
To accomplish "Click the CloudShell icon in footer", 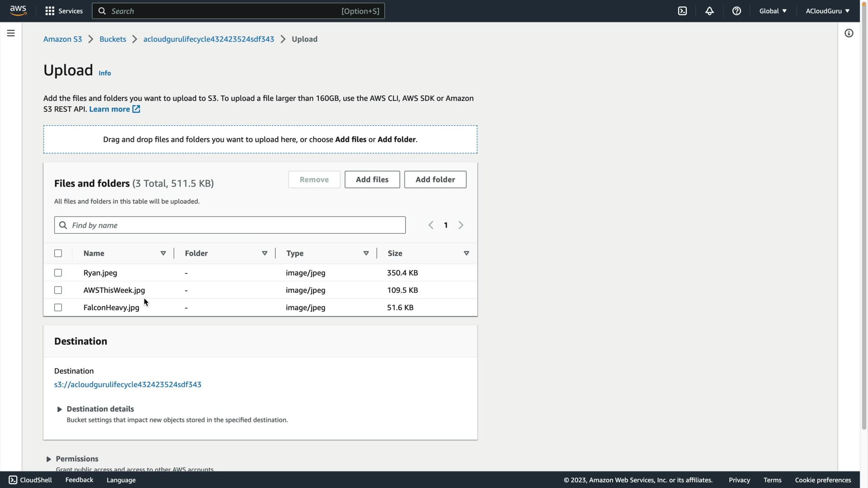I will (13, 480).
